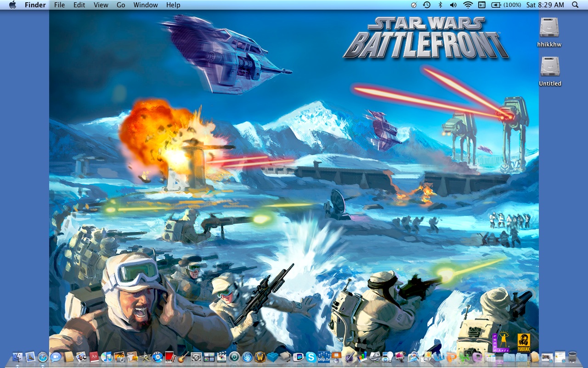Launch iTunes from the Dock

coord(107,357)
